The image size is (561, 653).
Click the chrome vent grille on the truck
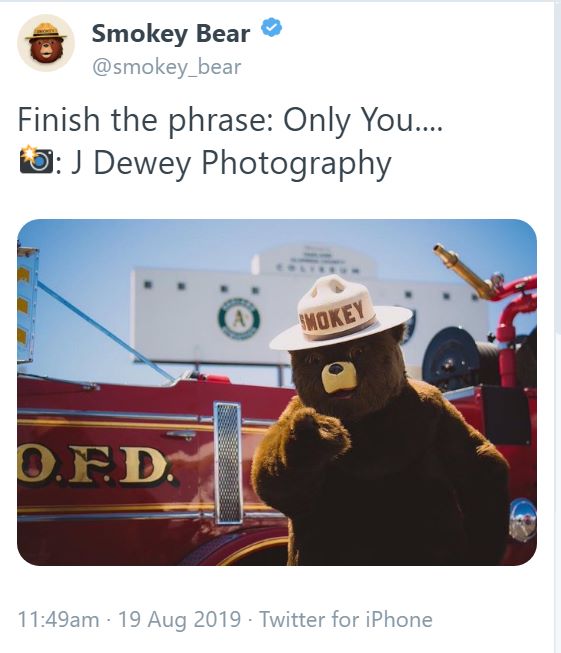tap(228, 463)
